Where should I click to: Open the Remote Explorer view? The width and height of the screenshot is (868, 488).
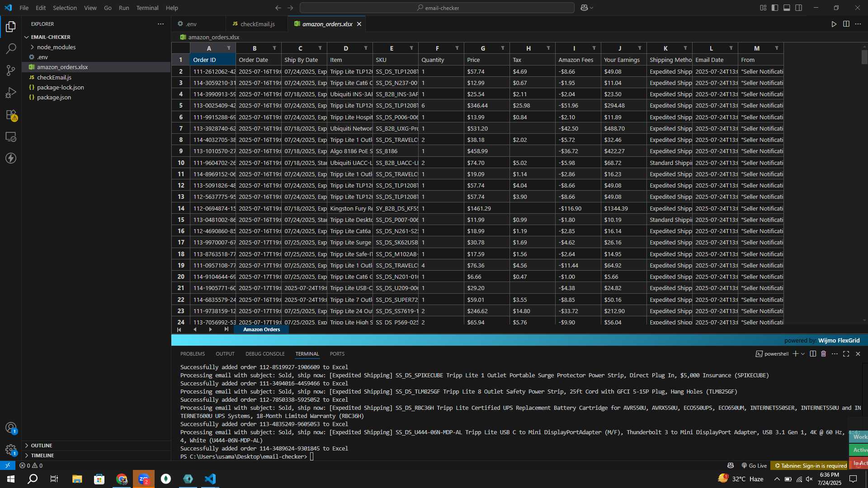click(11, 136)
